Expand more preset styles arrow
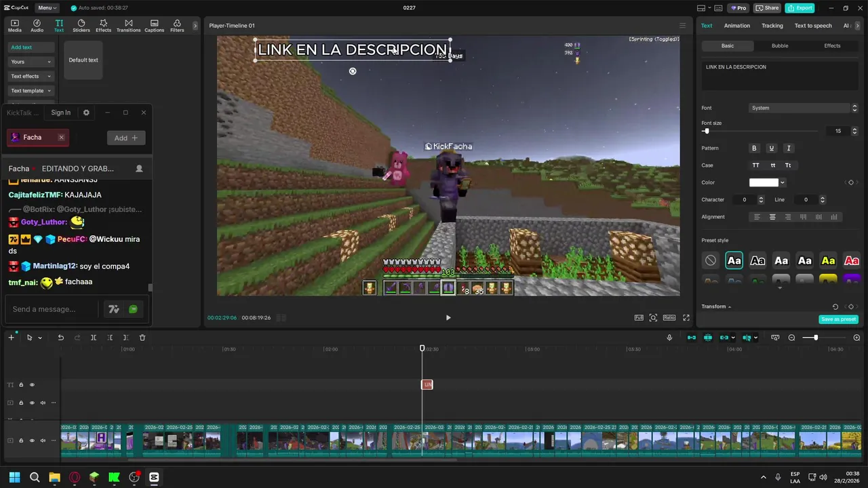The width and height of the screenshot is (868, 488). click(x=780, y=288)
